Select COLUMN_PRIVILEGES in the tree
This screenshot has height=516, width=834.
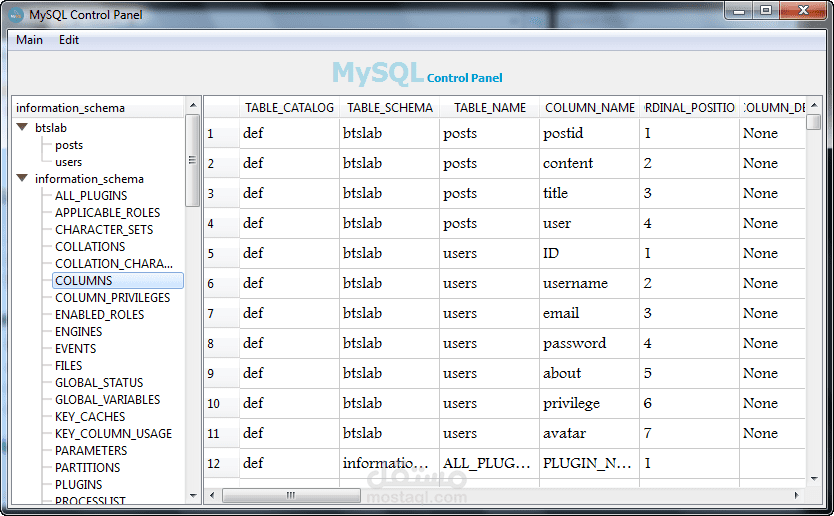112,298
